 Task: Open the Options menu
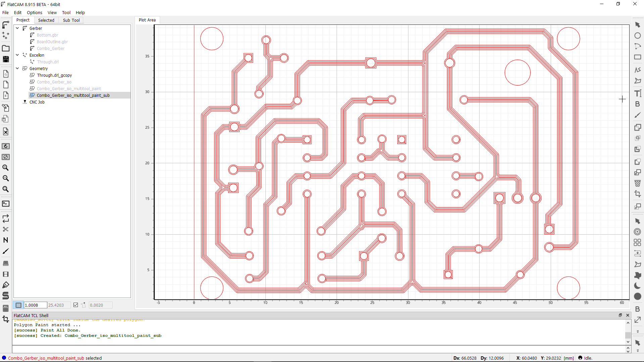click(35, 13)
